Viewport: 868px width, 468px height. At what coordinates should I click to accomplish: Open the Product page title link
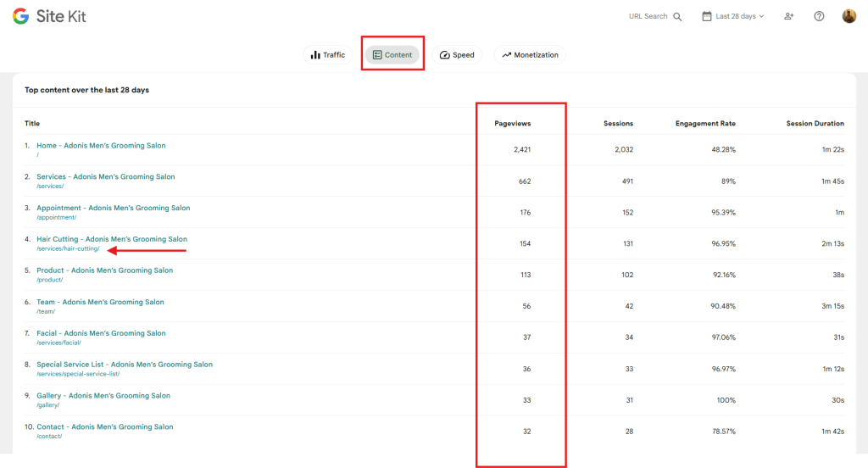[x=104, y=270]
